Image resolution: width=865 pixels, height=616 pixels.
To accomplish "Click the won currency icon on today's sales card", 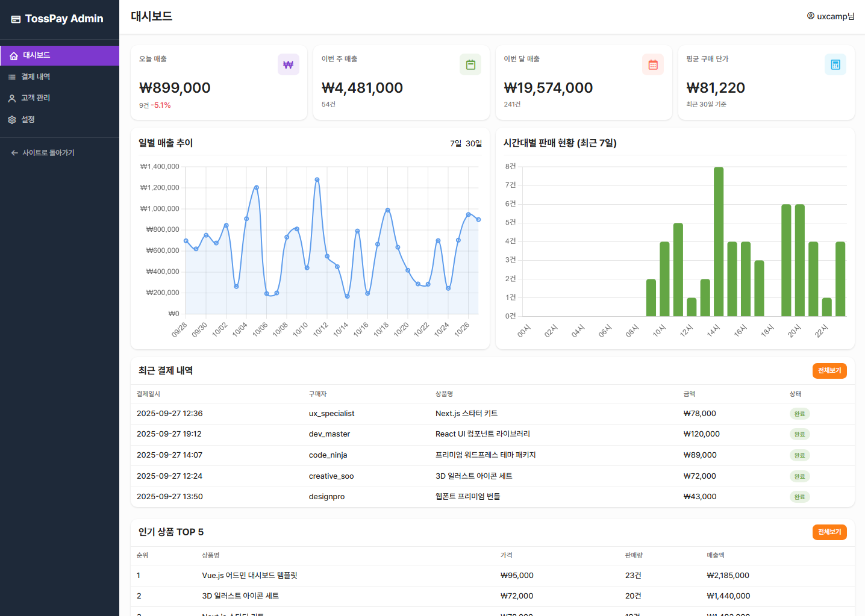I will click(288, 64).
